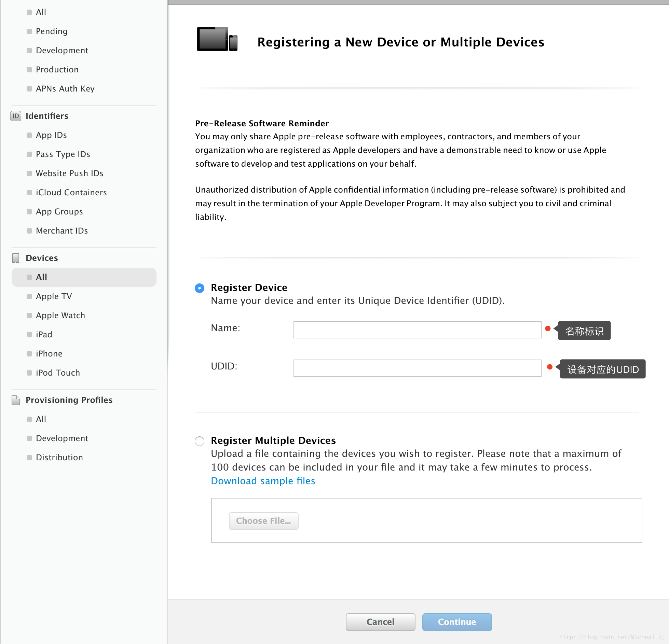Screen dimensions: 669x644
Task: Open the Development provisioning profiles
Action: [x=63, y=438]
